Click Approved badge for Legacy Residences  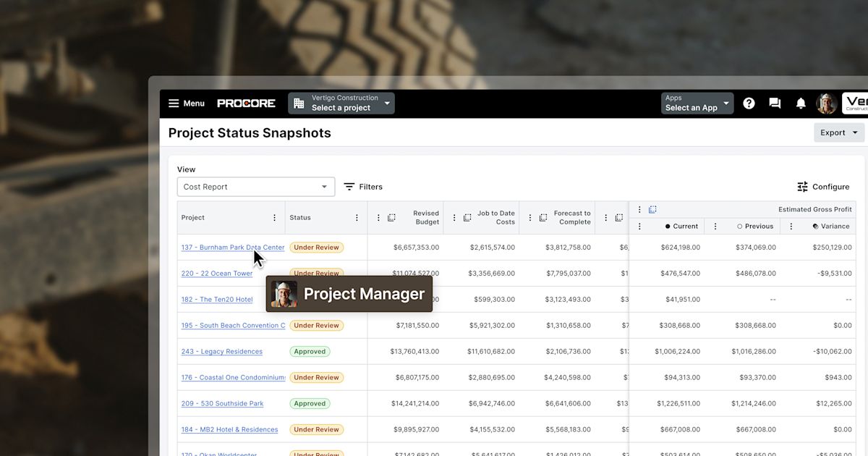pyautogui.click(x=310, y=352)
